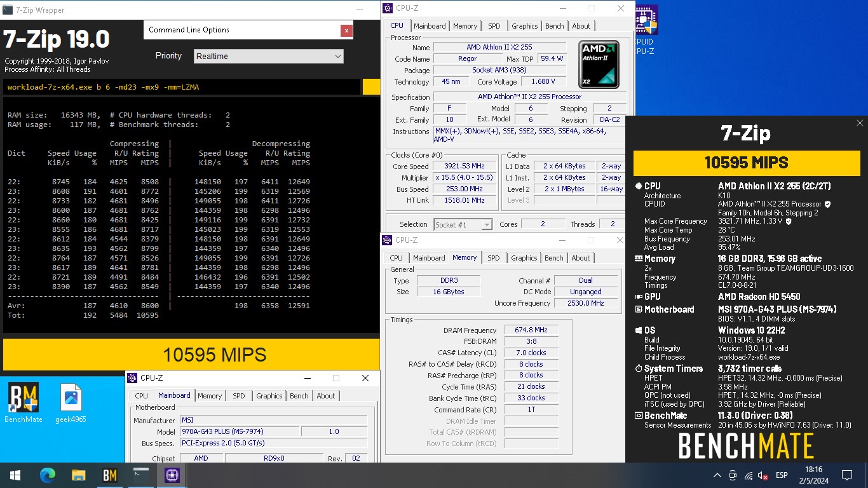
Task: Click the CPU chip icon in BenchMate panel
Action: [639, 186]
